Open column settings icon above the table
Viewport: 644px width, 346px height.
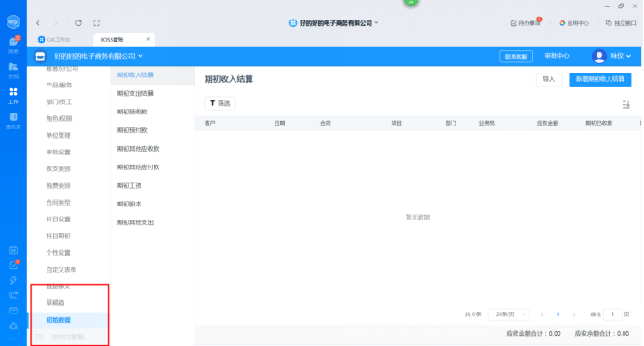626,105
